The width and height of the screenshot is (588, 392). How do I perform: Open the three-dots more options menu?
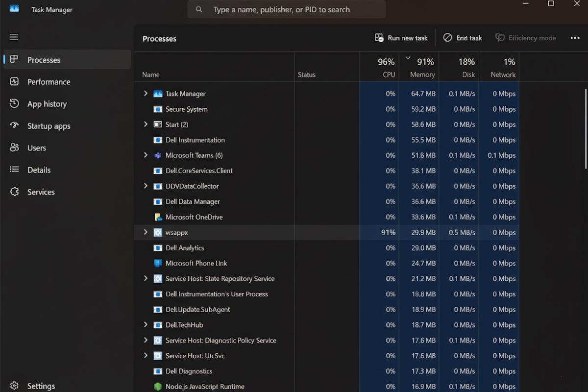[x=575, y=38]
